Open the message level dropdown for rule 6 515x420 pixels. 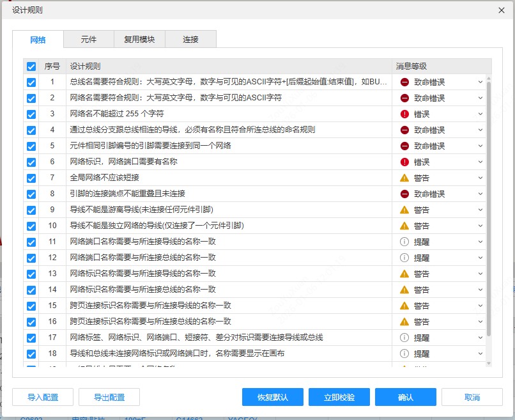(x=479, y=162)
